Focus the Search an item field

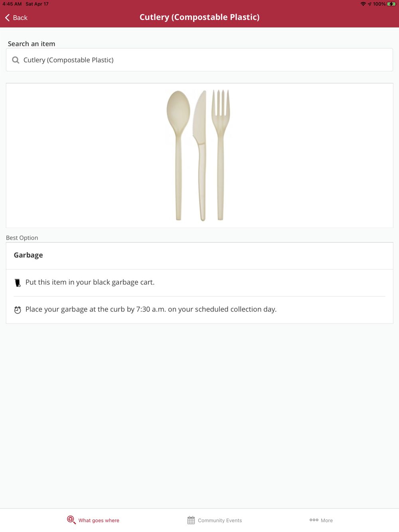tap(199, 60)
